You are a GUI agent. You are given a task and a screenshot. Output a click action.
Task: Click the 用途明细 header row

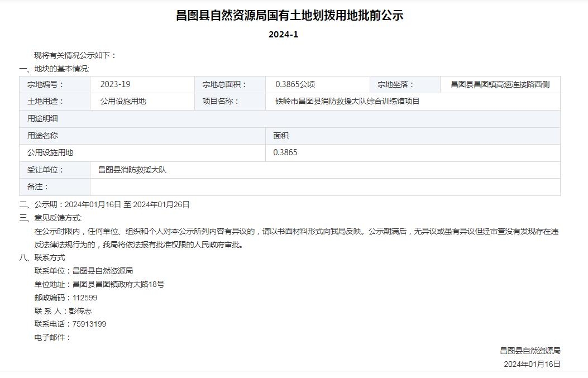point(289,118)
